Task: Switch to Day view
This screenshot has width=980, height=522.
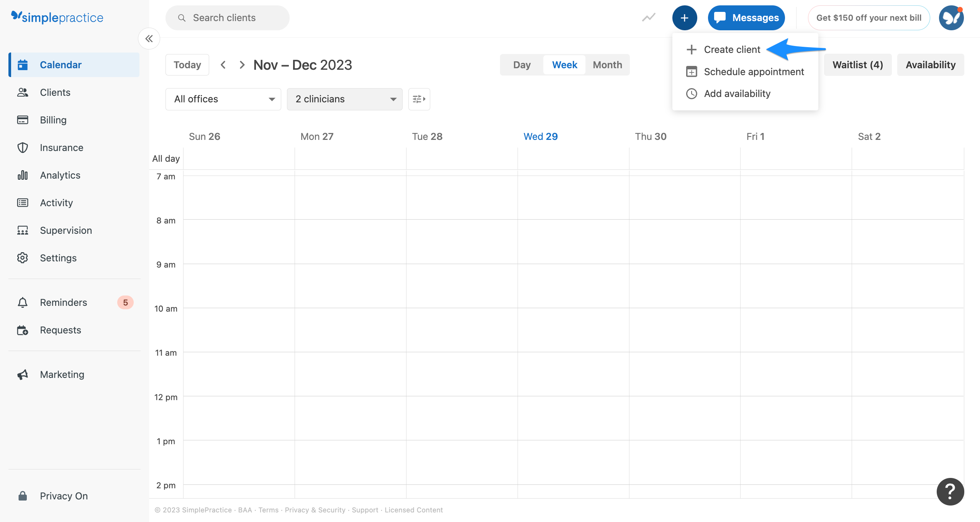Action: pyautogui.click(x=522, y=65)
